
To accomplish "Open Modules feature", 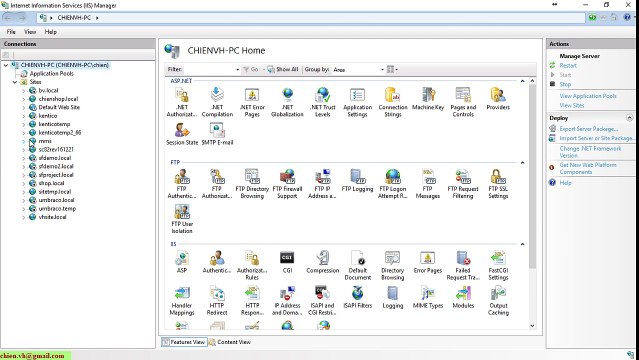I will pyautogui.click(x=463, y=297).
